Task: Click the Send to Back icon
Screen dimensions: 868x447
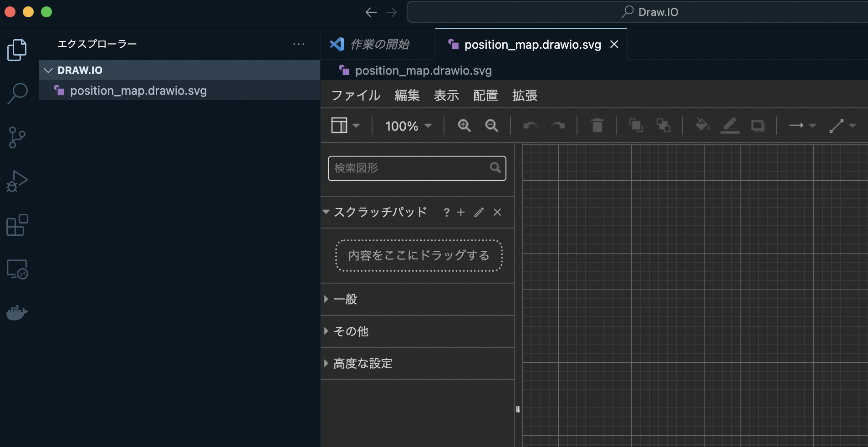Action: click(x=664, y=126)
